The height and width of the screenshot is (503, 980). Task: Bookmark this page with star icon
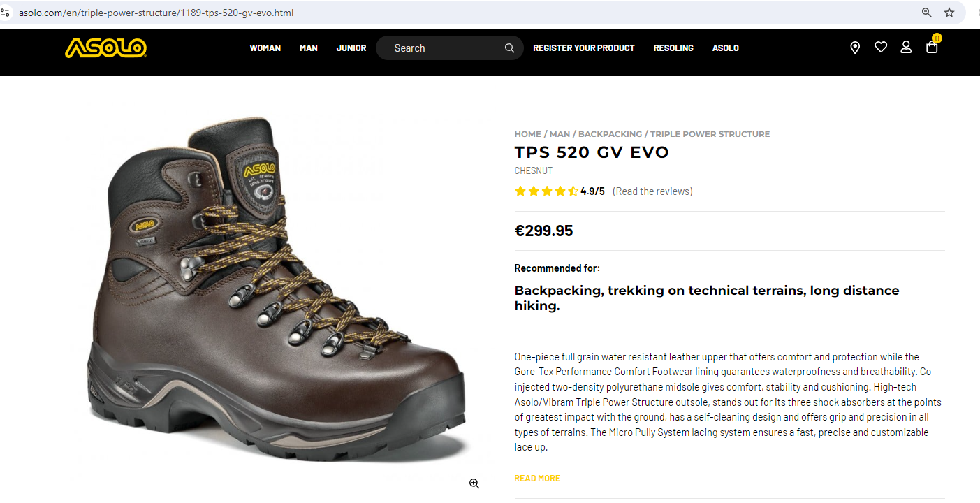[949, 13]
